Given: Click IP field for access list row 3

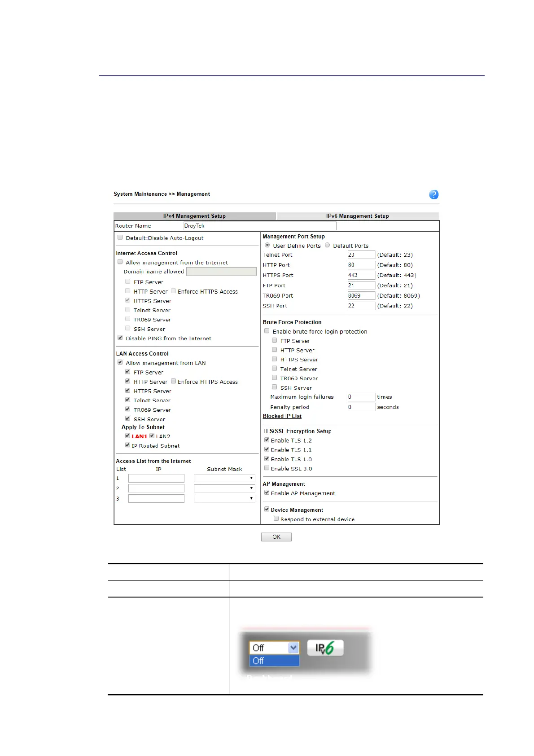Looking at the screenshot, I should pyautogui.click(x=156, y=499).
